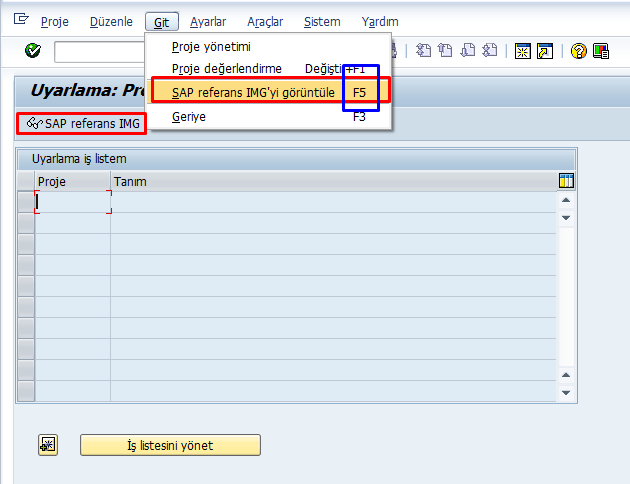
Task: Click the lower scroll-down arrow
Action: pos(566,392)
